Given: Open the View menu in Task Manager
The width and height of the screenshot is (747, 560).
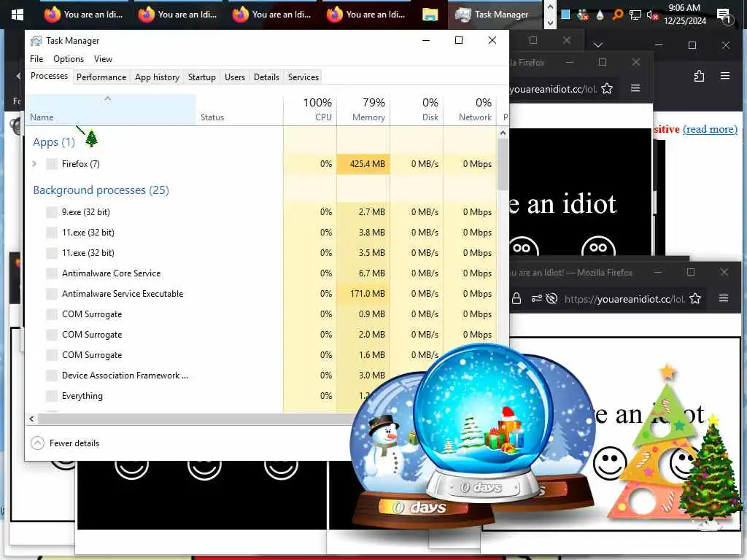Looking at the screenshot, I should (103, 59).
